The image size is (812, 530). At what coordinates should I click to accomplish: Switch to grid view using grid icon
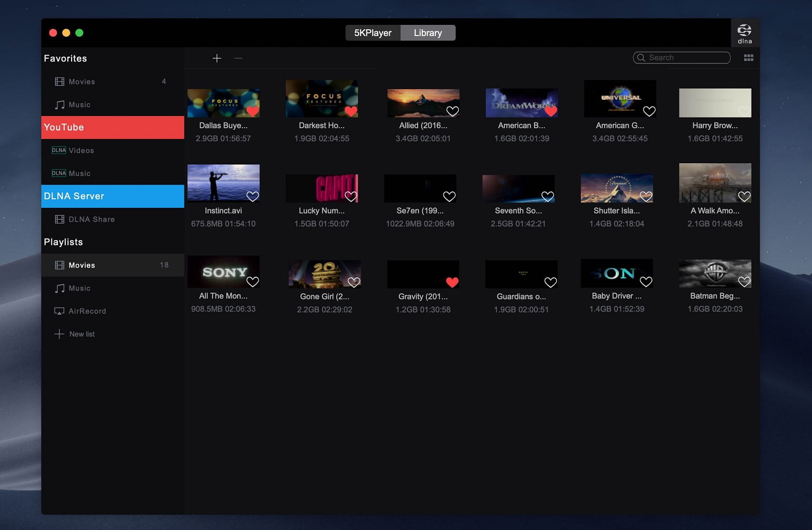tap(748, 58)
